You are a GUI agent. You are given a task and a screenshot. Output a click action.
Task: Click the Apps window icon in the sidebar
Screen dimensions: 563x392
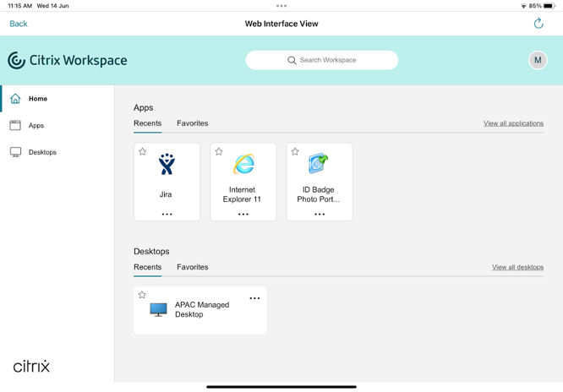(15, 125)
